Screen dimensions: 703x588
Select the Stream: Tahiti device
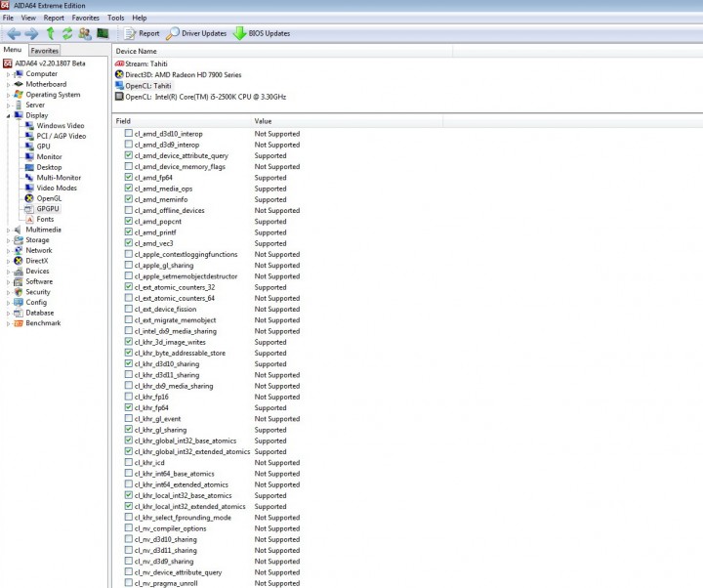(x=146, y=63)
